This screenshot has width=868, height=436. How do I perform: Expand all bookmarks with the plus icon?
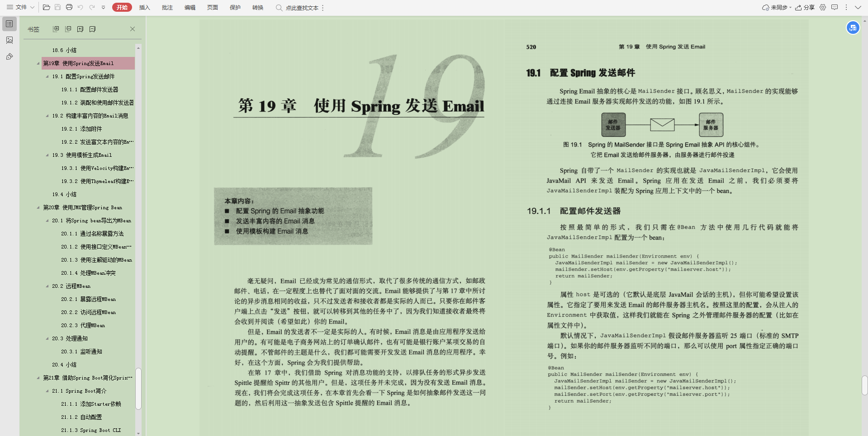click(x=55, y=28)
